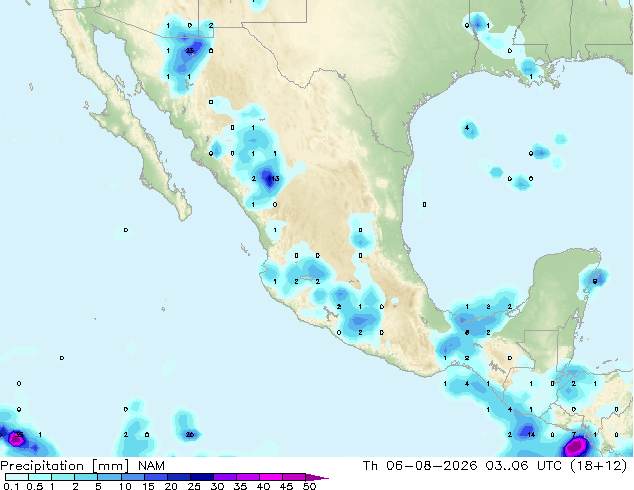Pick the 5–10 mm legend color box

[x=109, y=477]
